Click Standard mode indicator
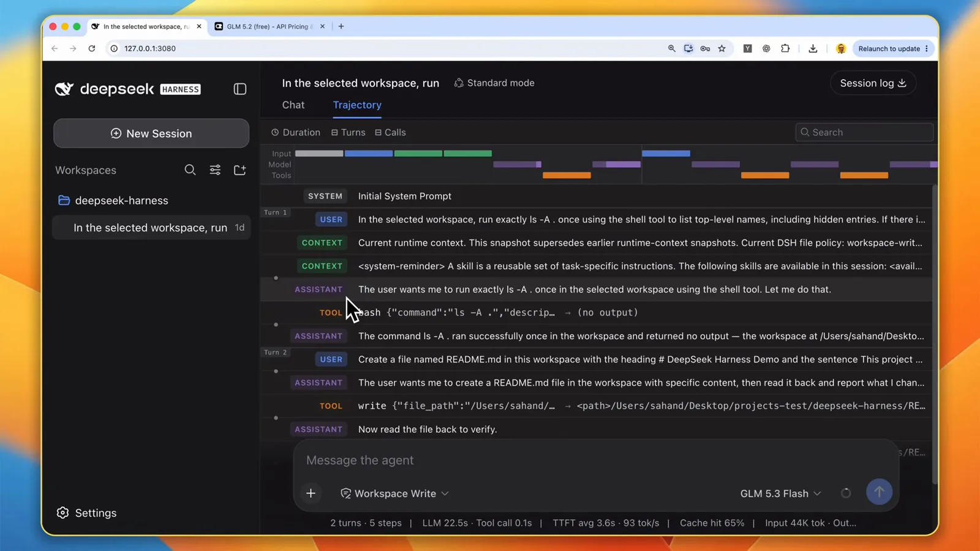This screenshot has height=551, width=980. pyautogui.click(x=494, y=83)
